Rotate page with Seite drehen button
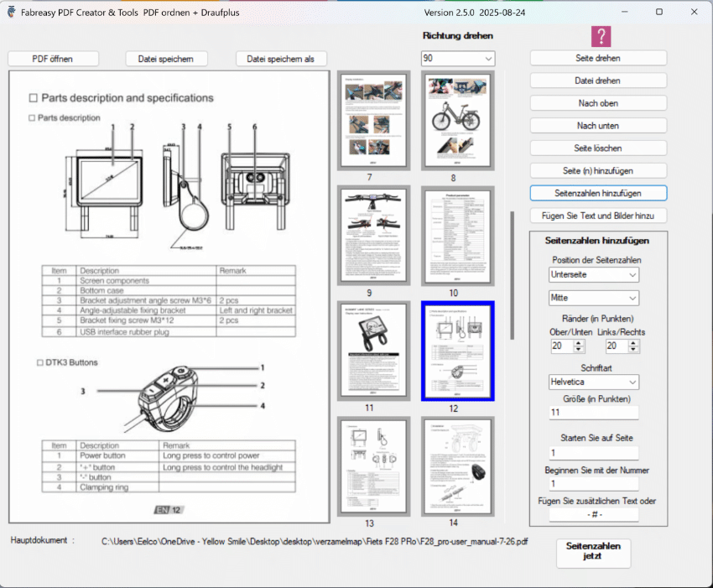The width and height of the screenshot is (713, 588). pyautogui.click(x=598, y=58)
